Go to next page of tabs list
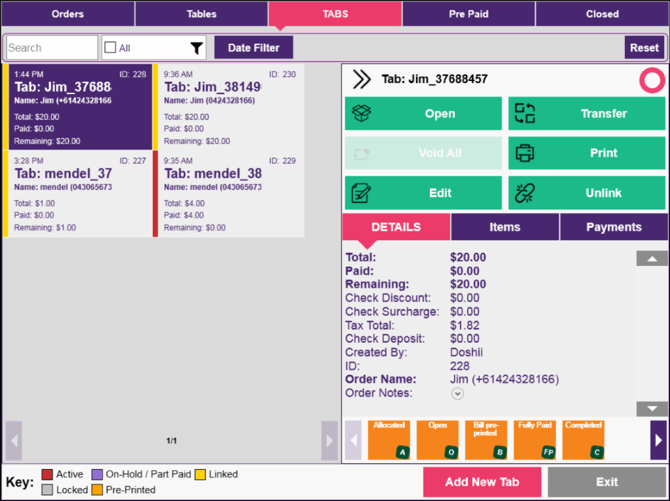This screenshot has width=670, height=501. 329,441
